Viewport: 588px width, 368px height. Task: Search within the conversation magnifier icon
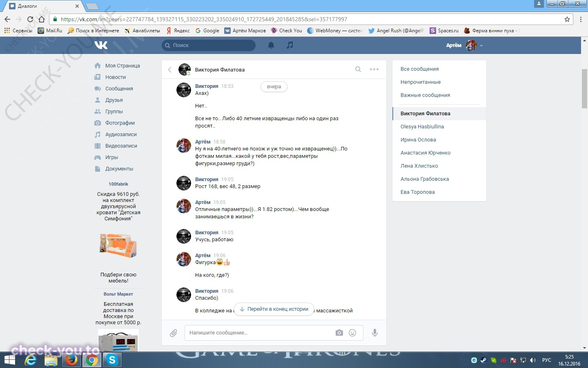[358, 69]
